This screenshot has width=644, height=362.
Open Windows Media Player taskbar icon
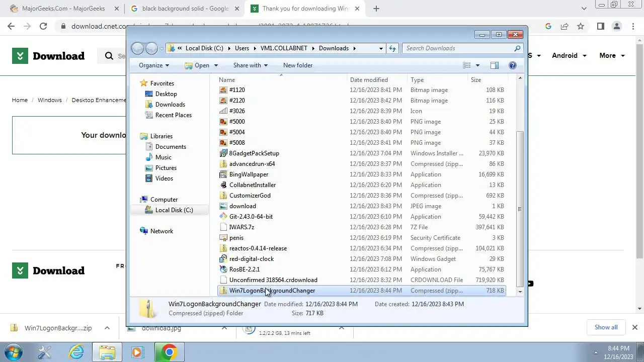pos(137,352)
